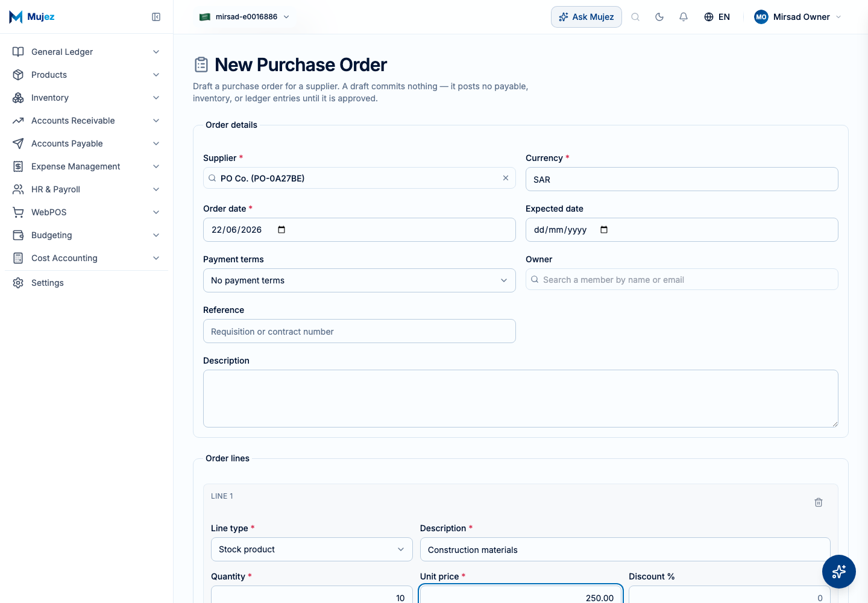The image size is (868, 603).
Task: Click the WebPOS cart icon
Action: pyautogui.click(x=18, y=212)
